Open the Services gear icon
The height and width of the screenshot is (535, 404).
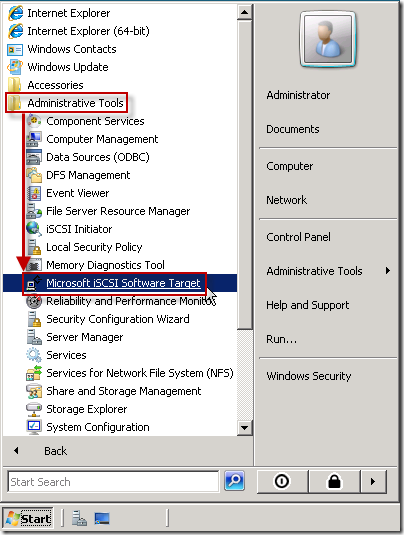pyautogui.click(x=34, y=355)
